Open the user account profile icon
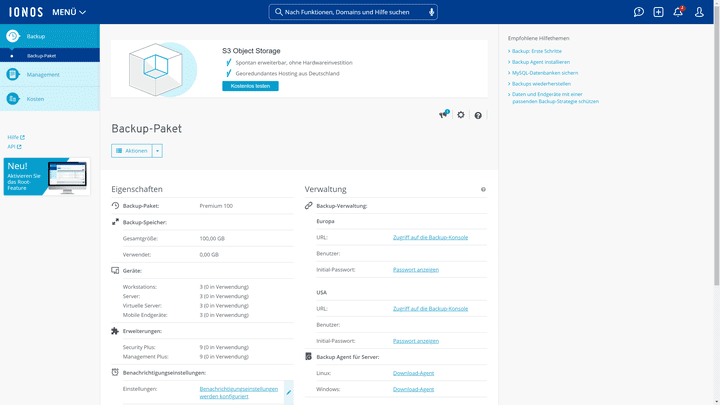The image size is (720, 405). 699,12
